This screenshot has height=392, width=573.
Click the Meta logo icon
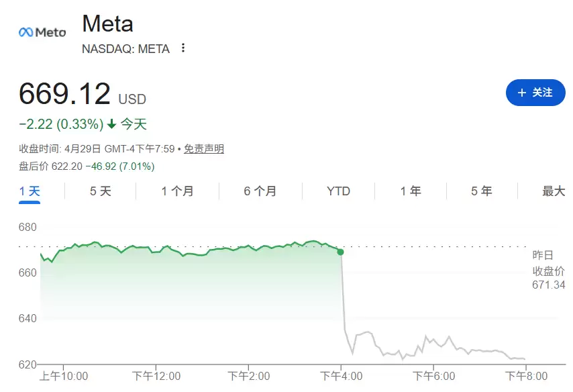[42, 32]
